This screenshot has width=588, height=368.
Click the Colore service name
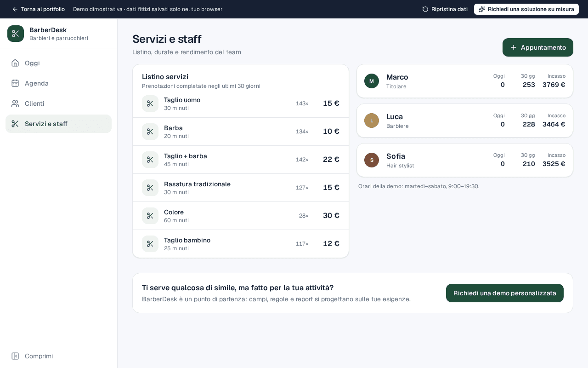tap(174, 212)
